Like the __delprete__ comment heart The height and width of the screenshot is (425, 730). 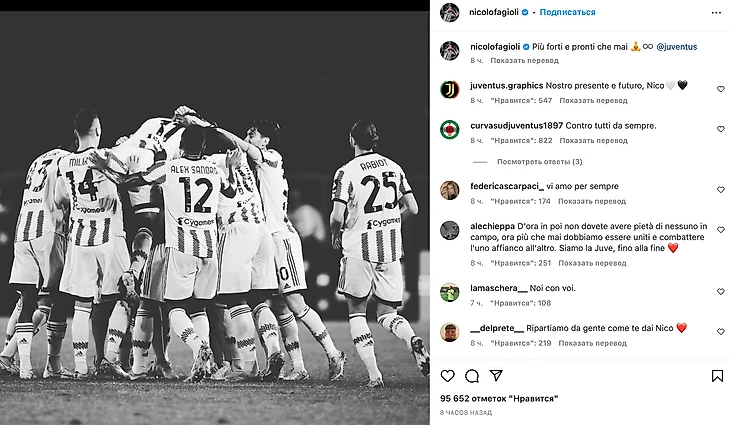[x=720, y=331]
